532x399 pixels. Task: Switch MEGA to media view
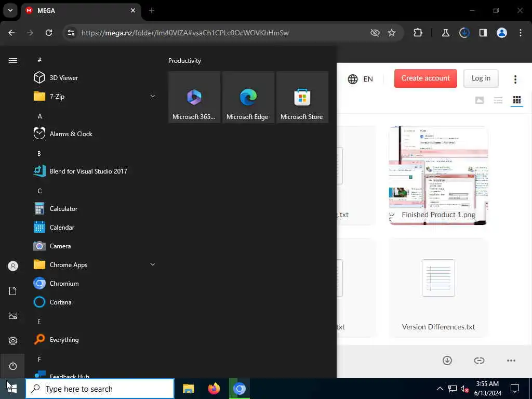coord(479,100)
